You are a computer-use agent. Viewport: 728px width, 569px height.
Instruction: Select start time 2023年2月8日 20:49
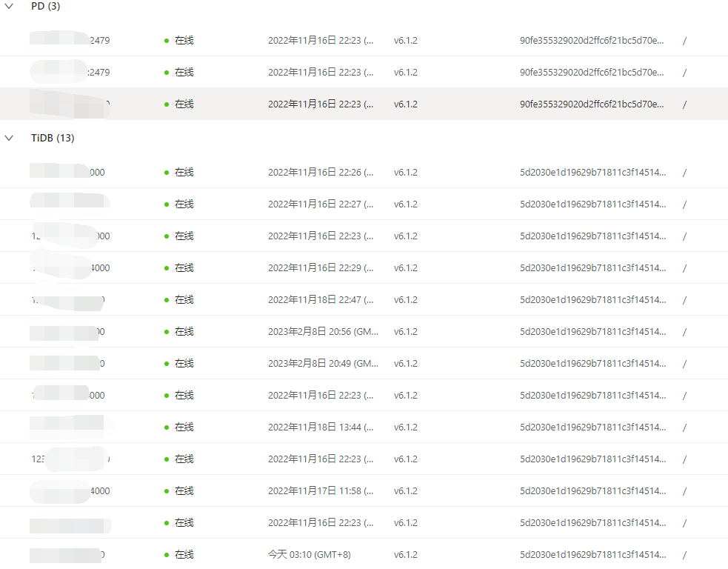click(x=323, y=364)
